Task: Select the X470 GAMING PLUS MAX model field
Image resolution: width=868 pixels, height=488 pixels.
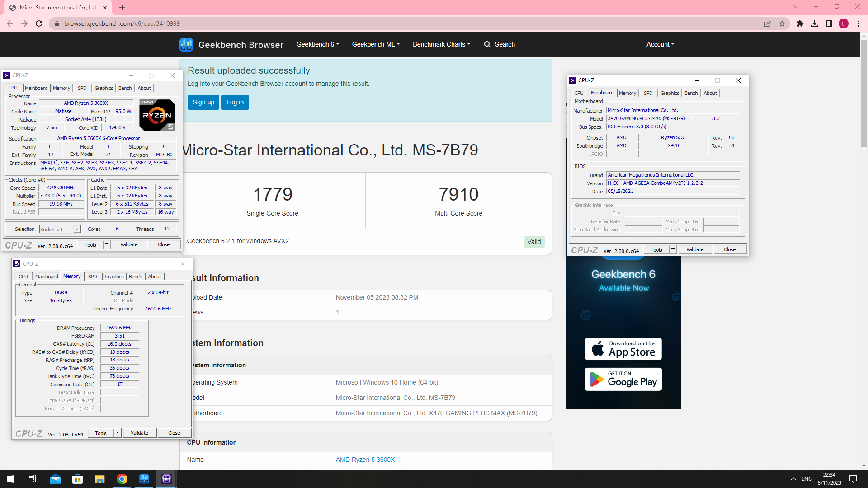Action: click(x=649, y=118)
